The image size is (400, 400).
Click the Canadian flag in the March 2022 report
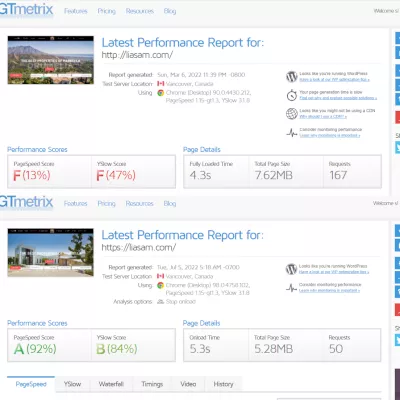pos(161,83)
